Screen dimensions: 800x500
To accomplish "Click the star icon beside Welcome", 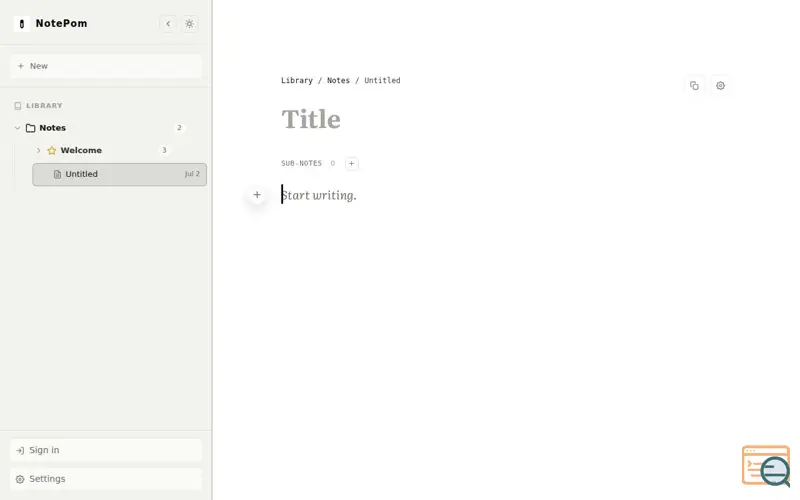I will pyautogui.click(x=52, y=151).
